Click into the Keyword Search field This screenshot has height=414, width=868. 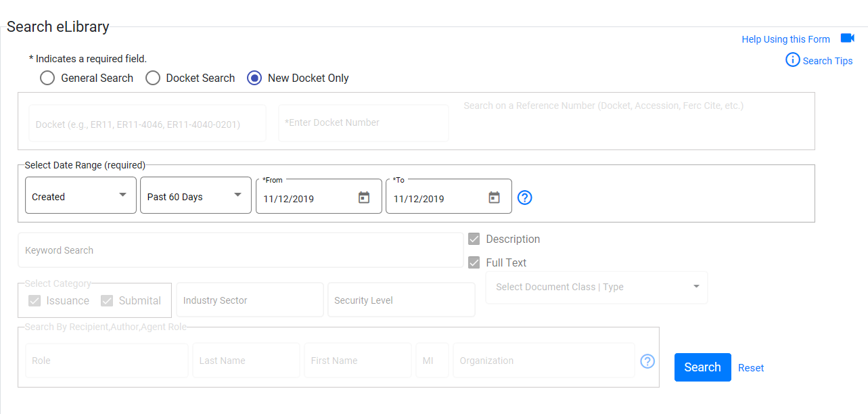[240, 250]
